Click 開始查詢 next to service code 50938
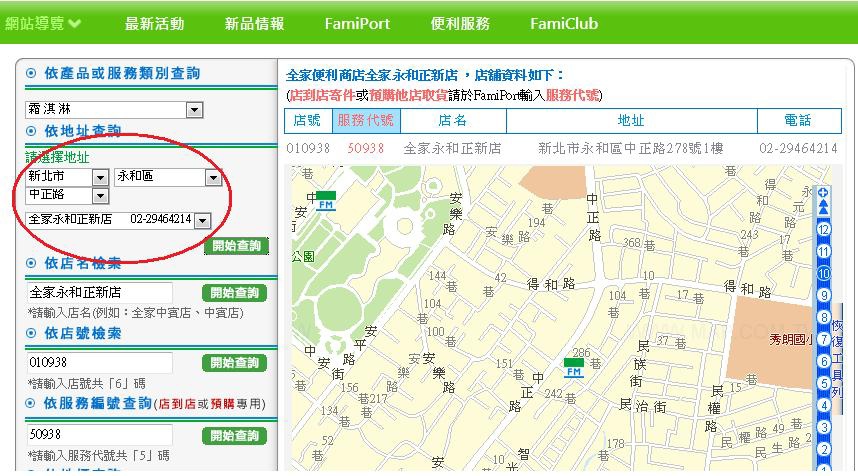Screen dimensions: 858x476 tap(234, 436)
